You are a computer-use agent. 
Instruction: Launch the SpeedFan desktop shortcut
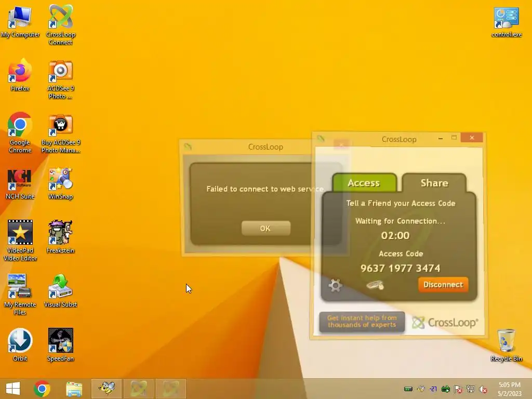[x=60, y=345]
